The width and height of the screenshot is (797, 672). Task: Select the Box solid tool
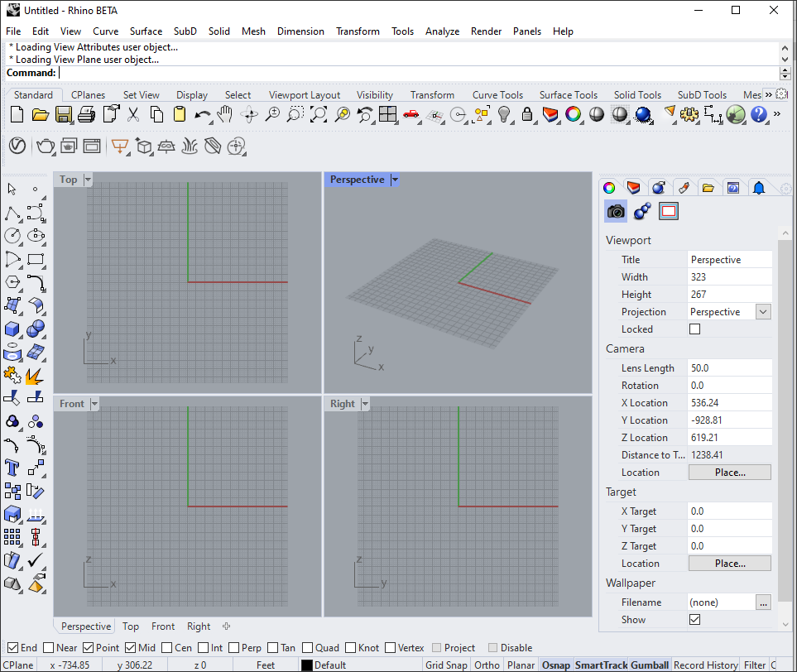pyautogui.click(x=12, y=329)
